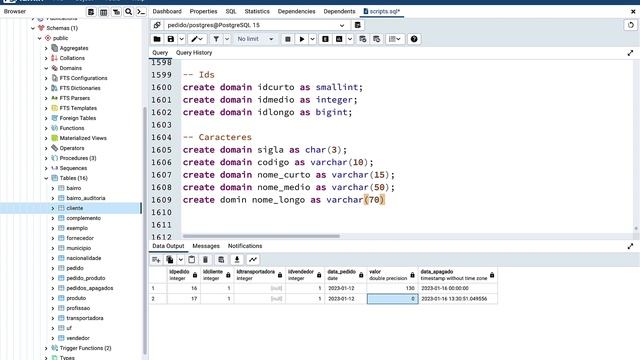Open the database connection dropdown

(x=342, y=25)
